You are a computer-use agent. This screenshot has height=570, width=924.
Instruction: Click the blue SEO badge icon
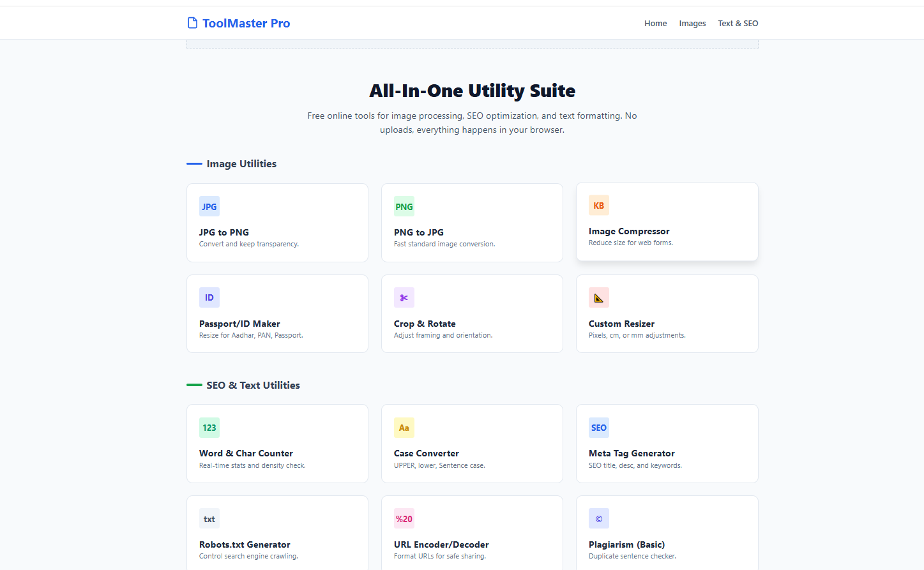tap(598, 428)
